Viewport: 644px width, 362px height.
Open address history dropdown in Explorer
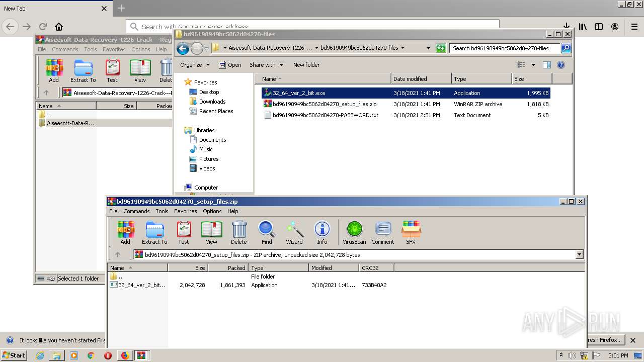(x=428, y=48)
